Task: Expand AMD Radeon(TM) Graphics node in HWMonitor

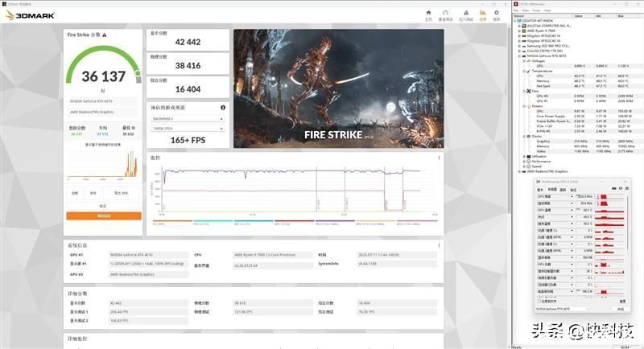Action: (x=519, y=171)
